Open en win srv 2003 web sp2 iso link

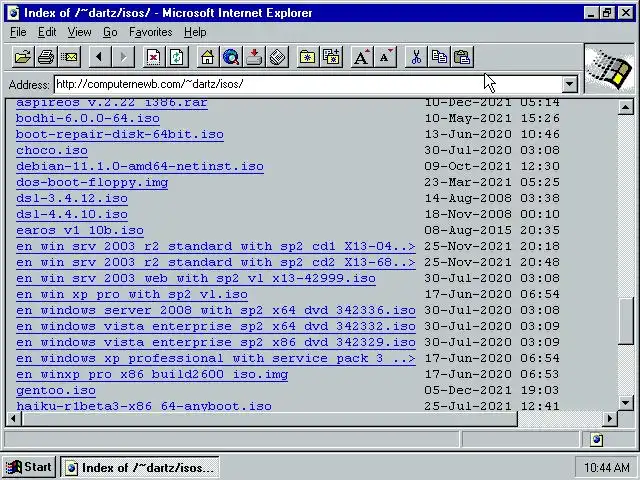pos(196,278)
